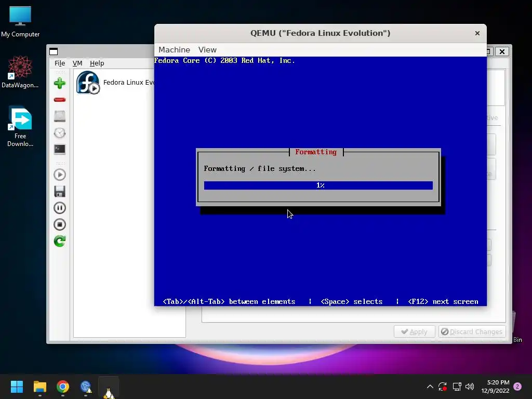532x399 pixels.
Task: Click the clock snapshot icon in sidebar
Action: pos(60,133)
